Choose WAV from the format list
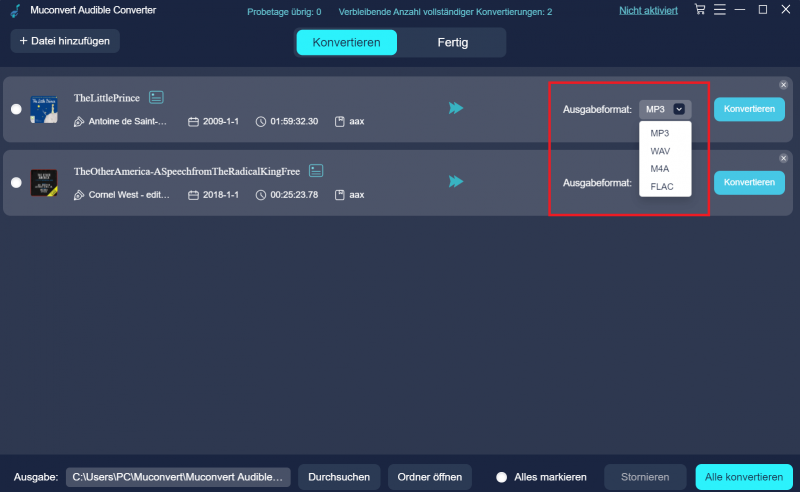The image size is (800, 492). 660,151
